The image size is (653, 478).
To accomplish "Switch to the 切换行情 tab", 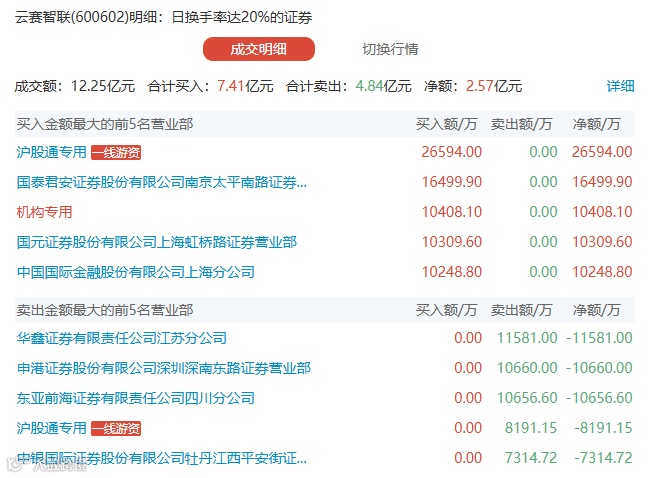I will click(390, 49).
